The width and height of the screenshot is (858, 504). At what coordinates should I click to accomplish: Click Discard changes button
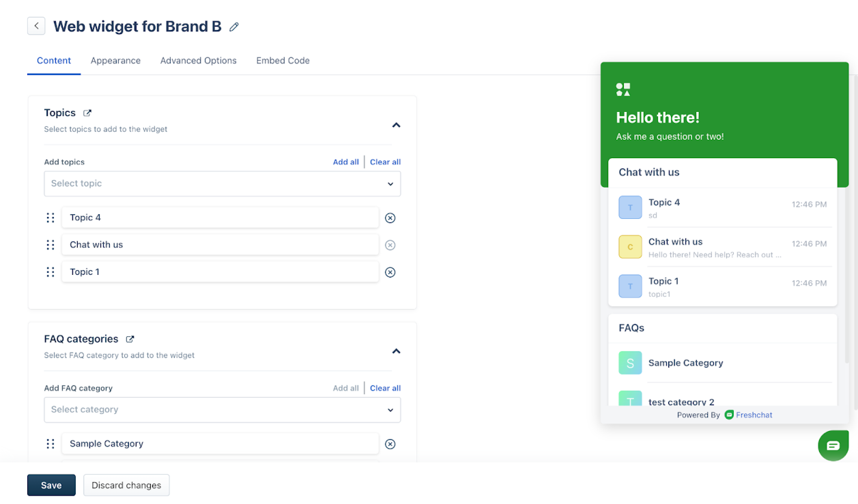[126, 485]
